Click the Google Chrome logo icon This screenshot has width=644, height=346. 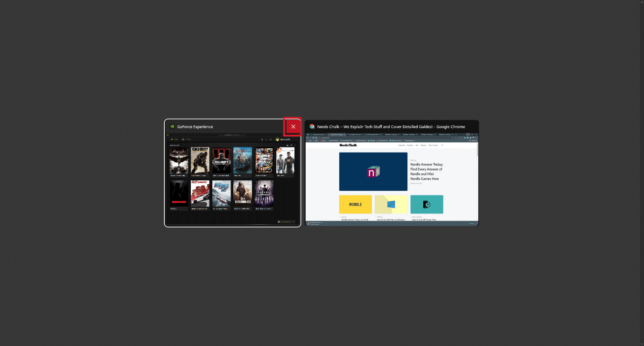pyautogui.click(x=312, y=126)
